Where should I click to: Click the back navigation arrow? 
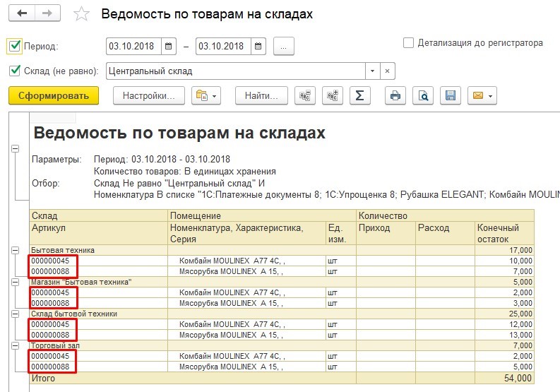point(22,13)
